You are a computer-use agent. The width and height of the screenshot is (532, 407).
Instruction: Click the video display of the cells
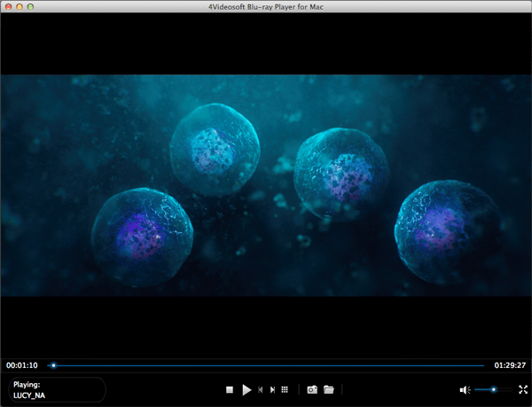[x=266, y=184]
